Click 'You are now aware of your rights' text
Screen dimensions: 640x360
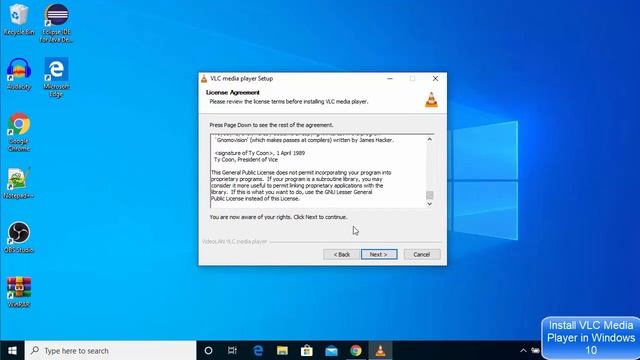pyautogui.click(x=278, y=217)
